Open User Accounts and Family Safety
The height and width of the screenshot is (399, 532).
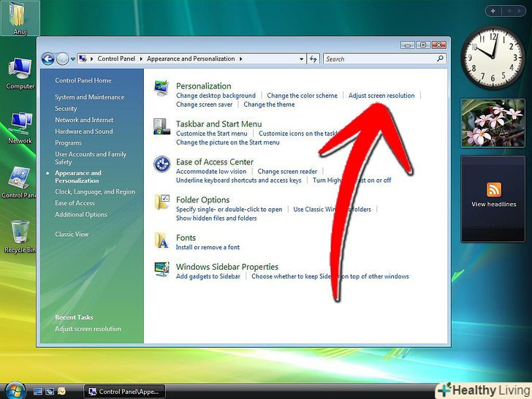tap(91, 158)
